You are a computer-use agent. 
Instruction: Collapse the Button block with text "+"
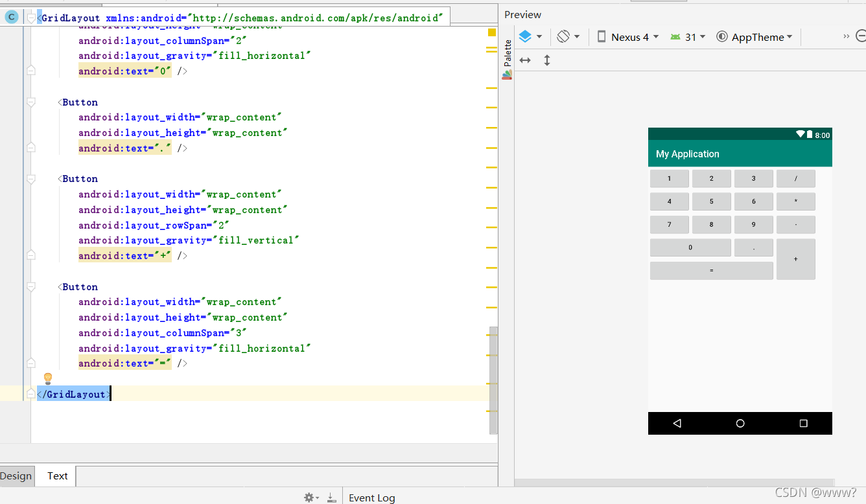(x=30, y=178)
